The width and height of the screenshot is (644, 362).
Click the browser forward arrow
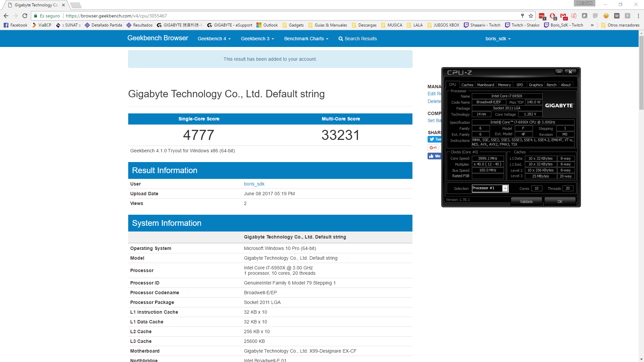pos(15,16)
